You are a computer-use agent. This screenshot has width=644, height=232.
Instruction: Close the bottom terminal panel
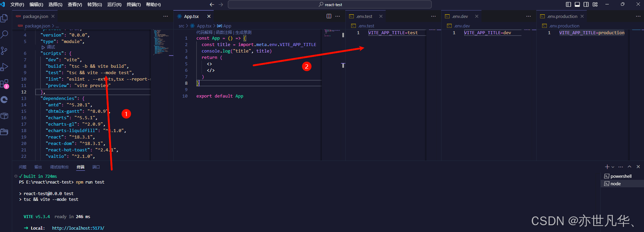[638, 167]
